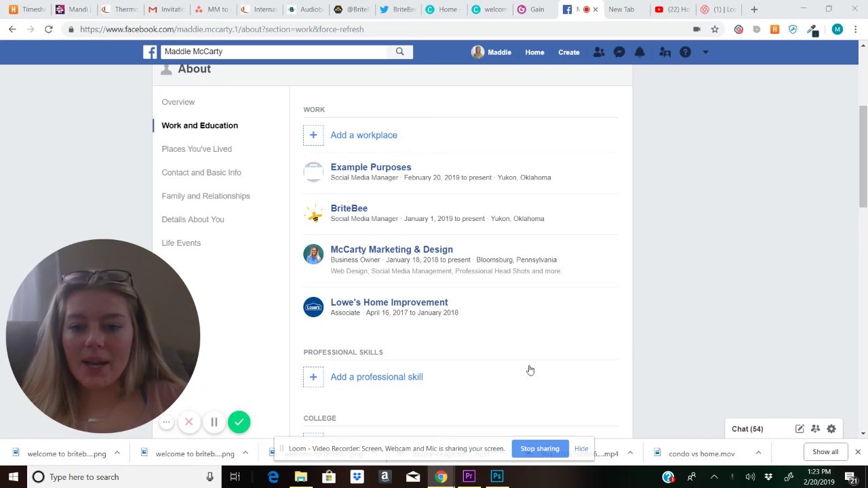Screen dimensions: 868x488
Task: Open Maddie profile link in top bar
Action: click(x=491, y=52)
